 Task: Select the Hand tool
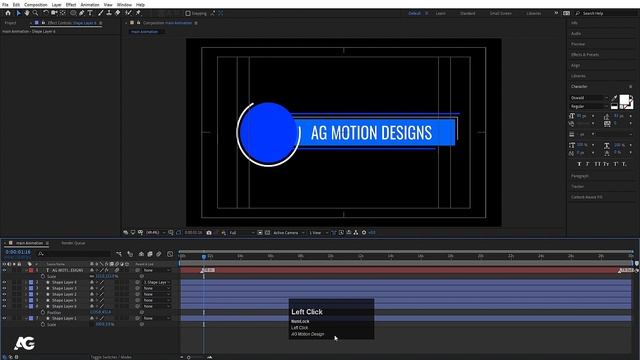point(27,13)
